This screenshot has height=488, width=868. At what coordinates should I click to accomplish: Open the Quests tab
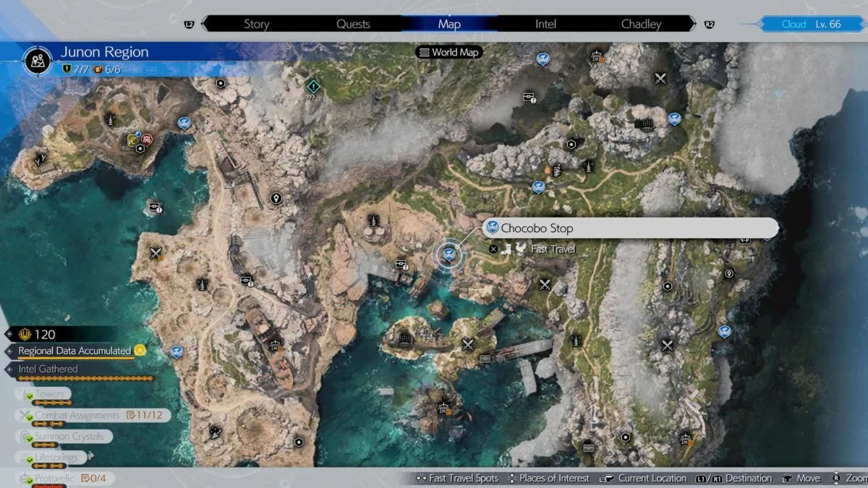[x=353, y=24]
